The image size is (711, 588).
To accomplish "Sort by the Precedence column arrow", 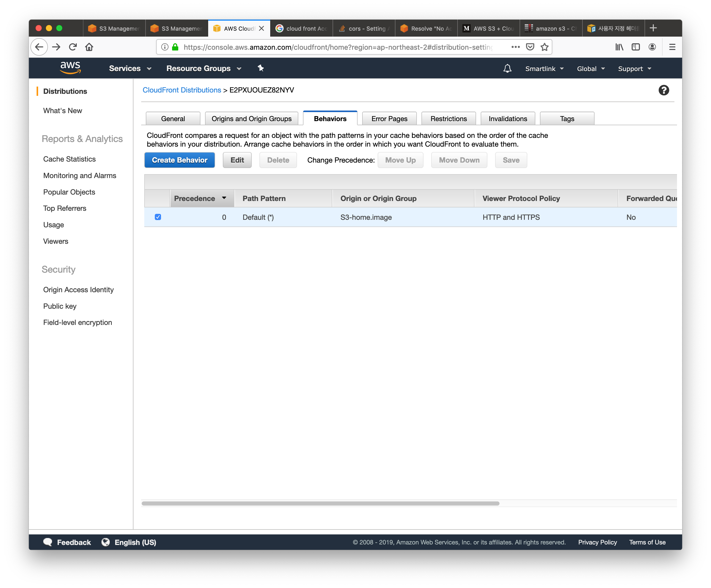I will (x=224, y=198).
